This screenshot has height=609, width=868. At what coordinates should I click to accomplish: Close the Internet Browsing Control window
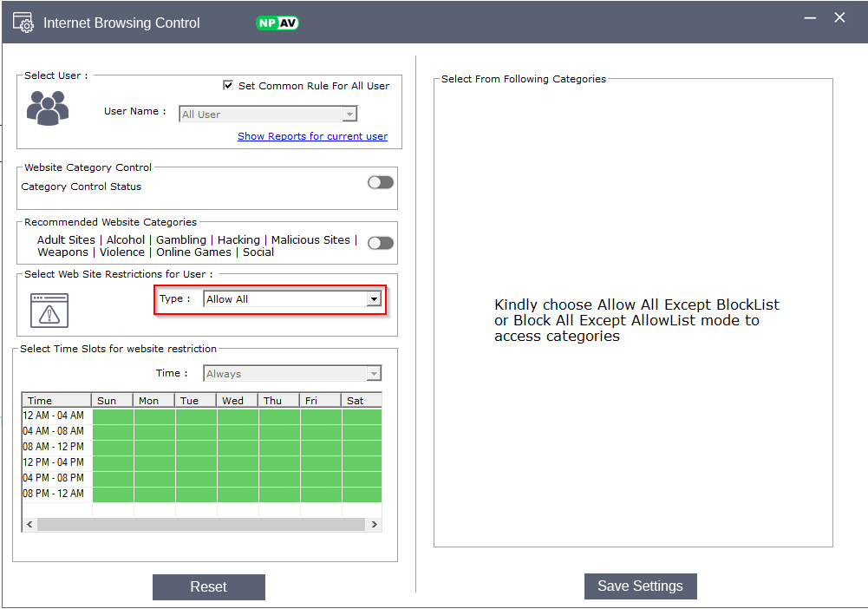pos(839,18)
